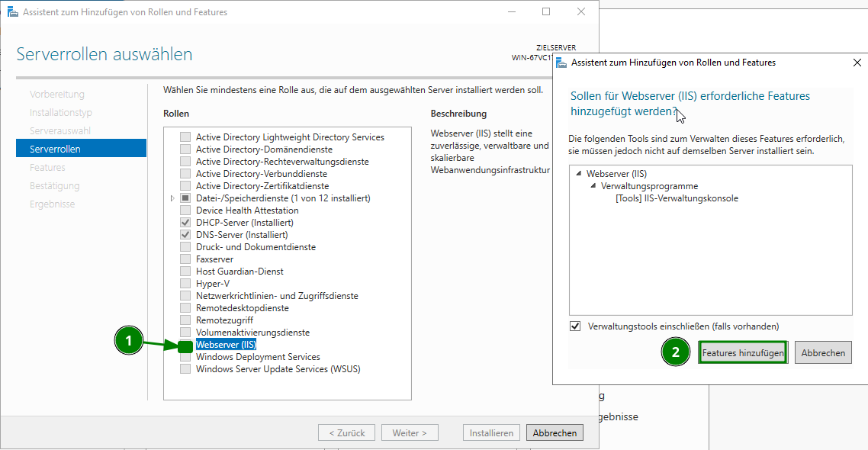868x450 pixels.
Task: Click the Features hinzufügen button
Action: [742, 352]
